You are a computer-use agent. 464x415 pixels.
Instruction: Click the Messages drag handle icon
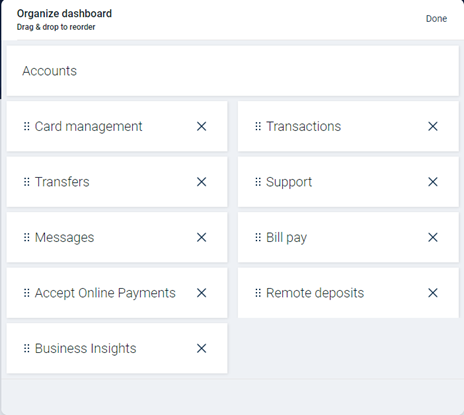(x=27, y=237)
